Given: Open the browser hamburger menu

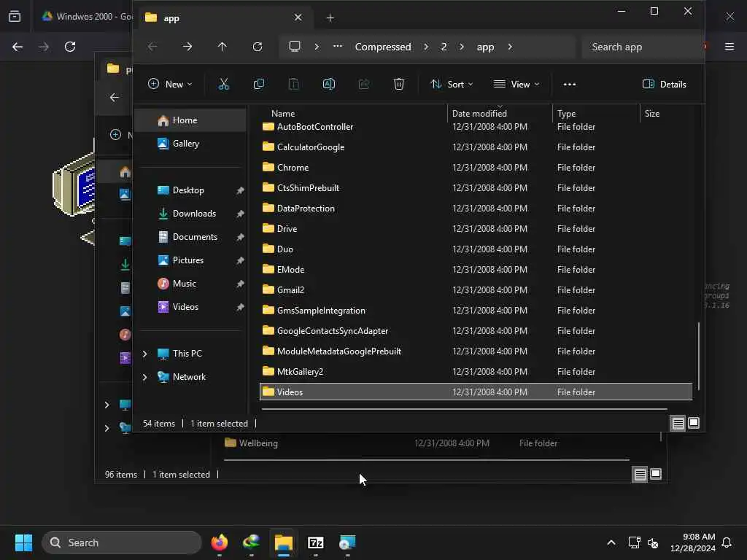Looking at the screenshot, I should coord(729,47).
